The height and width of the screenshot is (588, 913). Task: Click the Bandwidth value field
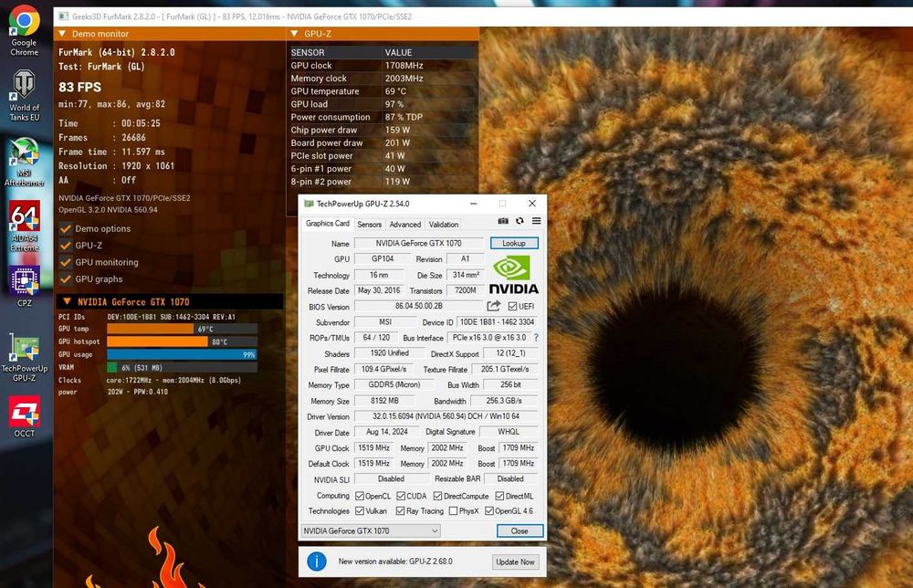pos(504,401)
